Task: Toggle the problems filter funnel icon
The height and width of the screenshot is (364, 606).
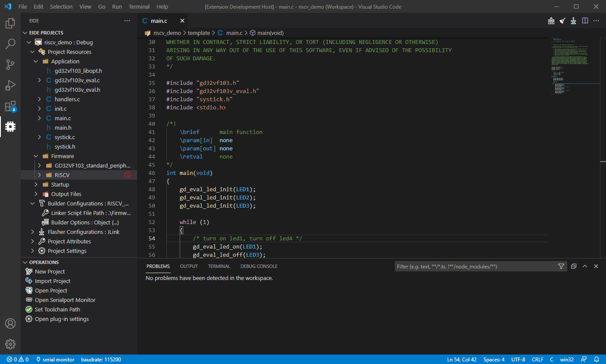Action: coord(561,266)
